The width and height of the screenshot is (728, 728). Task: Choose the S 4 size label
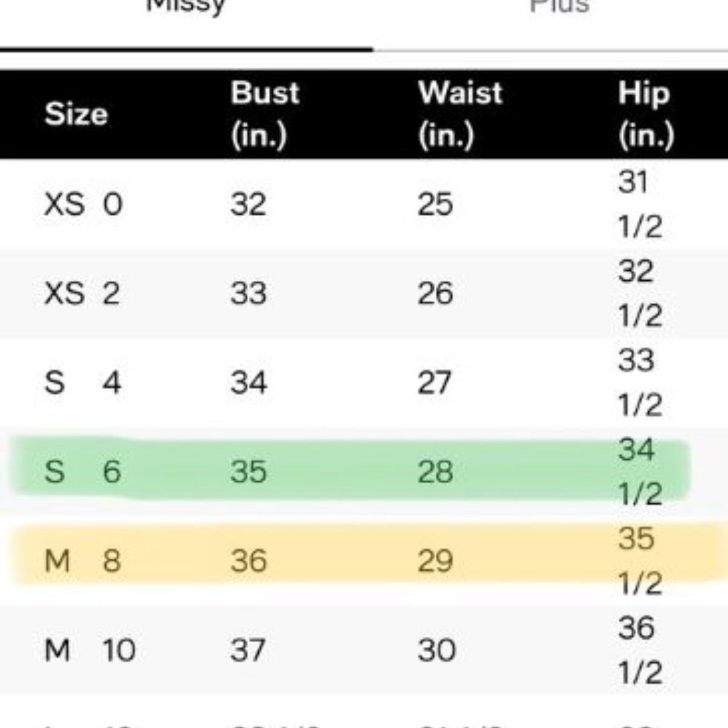click(x=82, y=383)
